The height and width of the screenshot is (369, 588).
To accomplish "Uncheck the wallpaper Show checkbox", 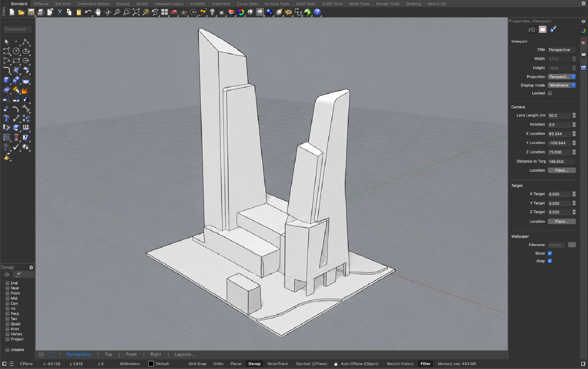I will pyautogui.click(x=550, y=253).
